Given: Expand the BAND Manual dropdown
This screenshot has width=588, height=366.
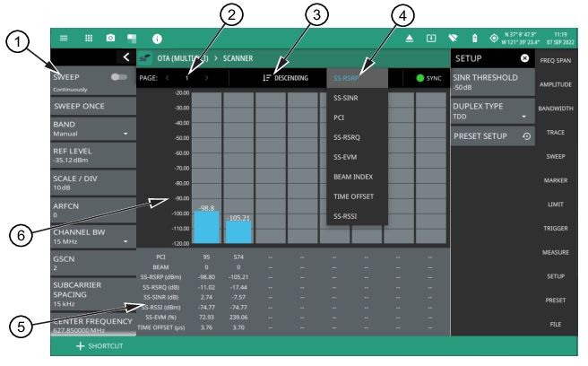Looking at the screenshot, I should click(x=125, y=134).
